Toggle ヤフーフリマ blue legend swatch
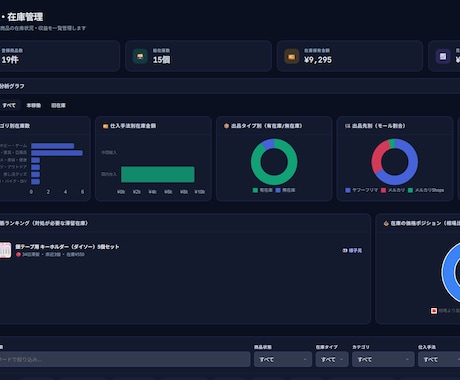The height and width of the screenshot is (380, 460). click(348, 190)
